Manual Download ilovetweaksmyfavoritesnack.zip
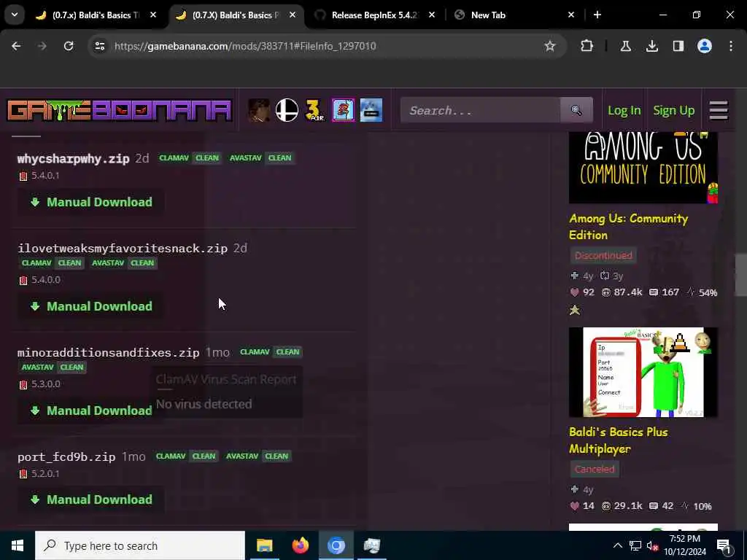 91,306
